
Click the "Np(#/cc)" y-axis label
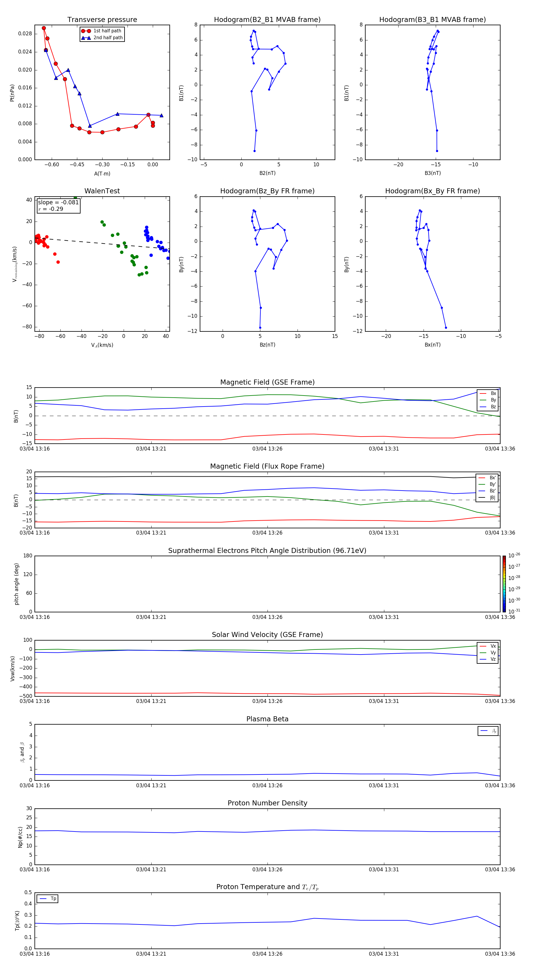point(20,837)
